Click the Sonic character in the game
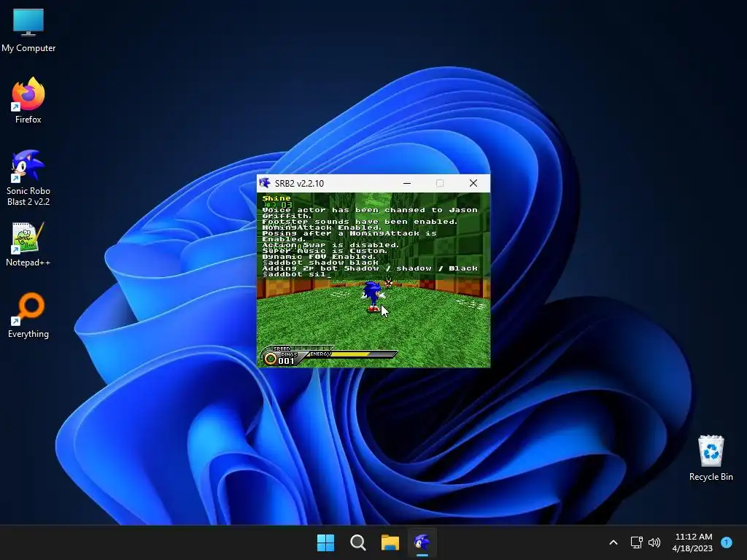Screen dimensions: 747x560 pos(373,296)
